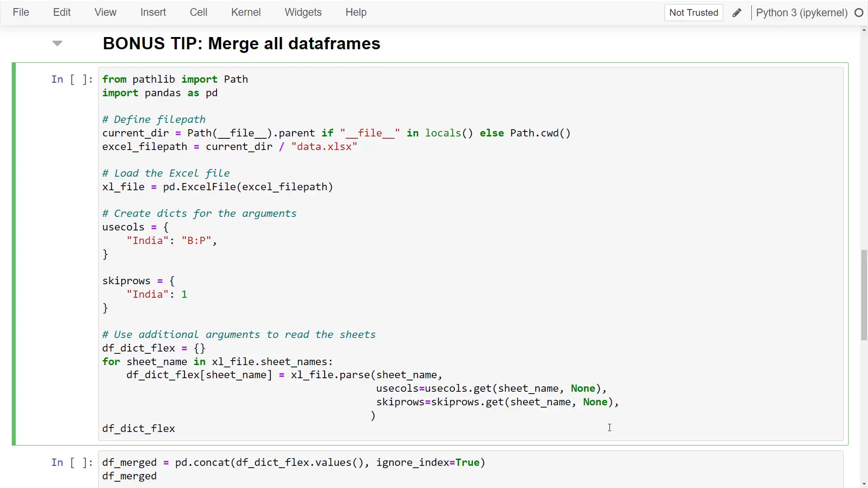Screen dimensions: 868x488
Task: Open the Insert menu
Action: [x=153, y=12]
